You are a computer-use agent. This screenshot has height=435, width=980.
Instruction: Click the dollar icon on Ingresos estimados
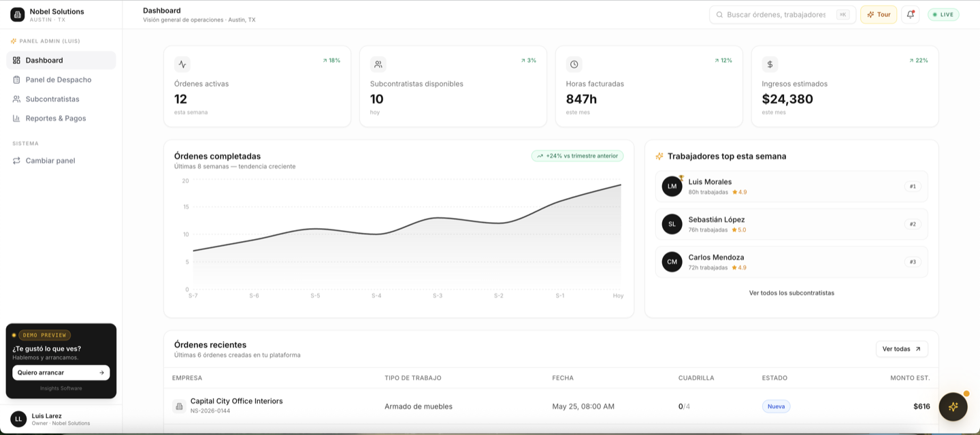[x=770, y=65]
